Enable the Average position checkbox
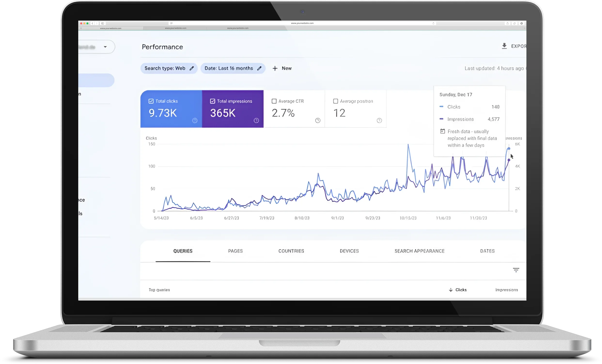Screen dimensions: 602x364 (x=336, y=101)
